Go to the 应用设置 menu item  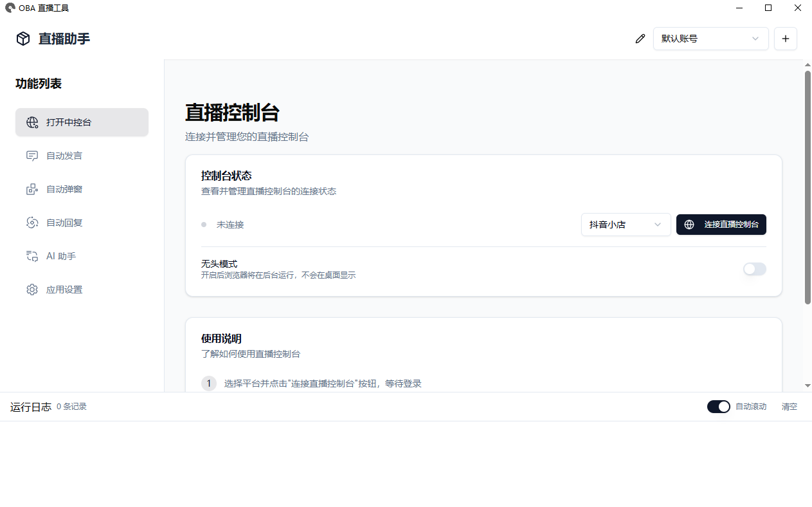[64, 290]
